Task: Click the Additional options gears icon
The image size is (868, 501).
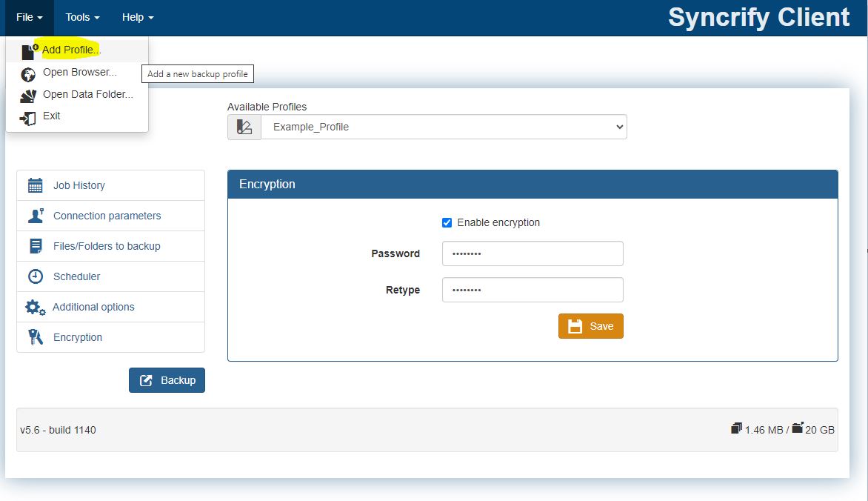Action: pos(35,307)
